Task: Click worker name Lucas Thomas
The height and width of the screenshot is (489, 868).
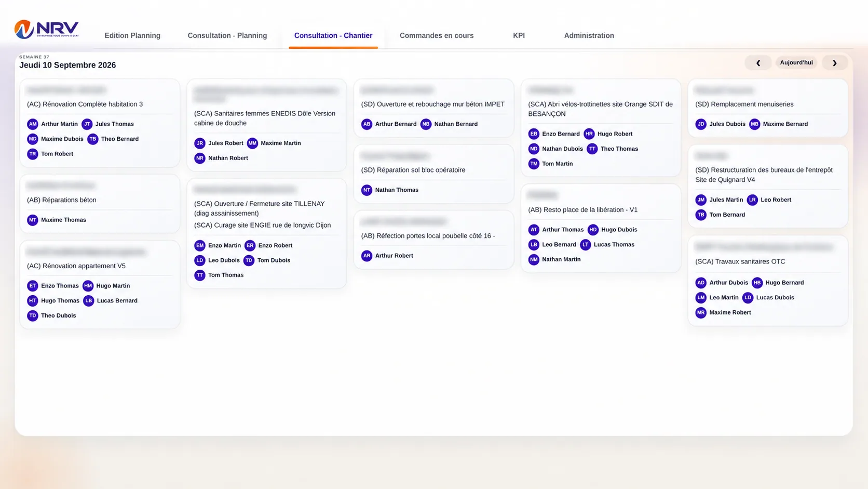Action: coord(614,245)
